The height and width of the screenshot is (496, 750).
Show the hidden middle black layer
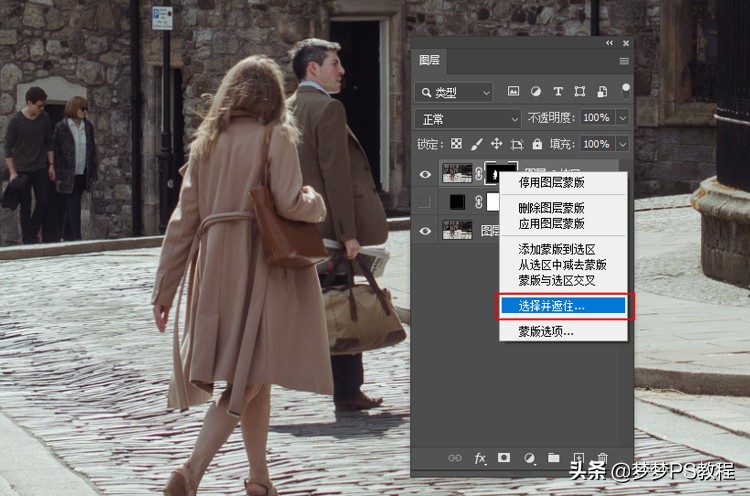(x=426, y=202)
